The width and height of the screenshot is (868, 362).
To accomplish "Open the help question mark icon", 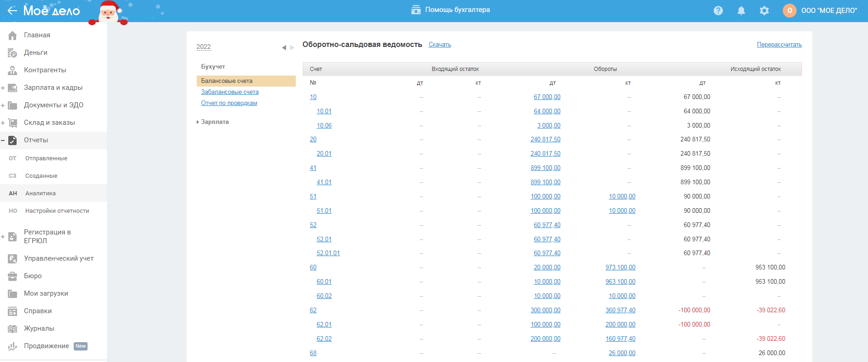I will pos(718,11).
